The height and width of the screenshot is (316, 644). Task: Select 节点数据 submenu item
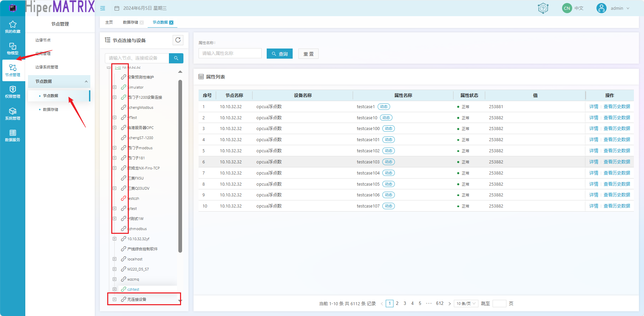pos(51,96)
